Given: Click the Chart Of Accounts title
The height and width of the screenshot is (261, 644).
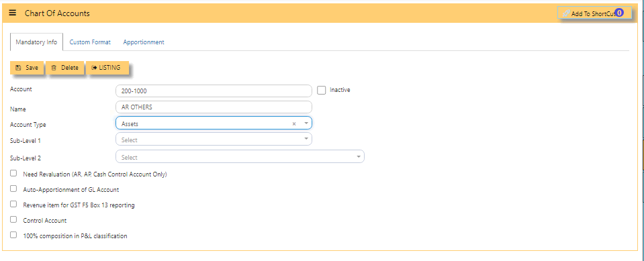Looking at the screenshot, I should (57, 13).
